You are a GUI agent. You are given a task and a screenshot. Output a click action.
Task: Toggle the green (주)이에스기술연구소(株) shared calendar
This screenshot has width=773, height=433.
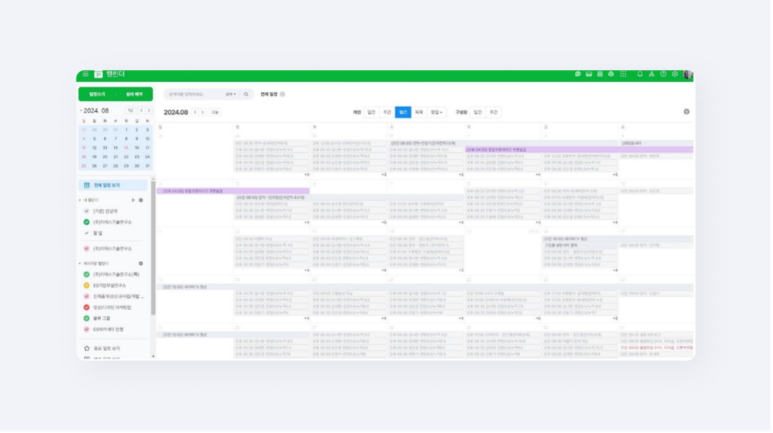click(x=87, y=275)
